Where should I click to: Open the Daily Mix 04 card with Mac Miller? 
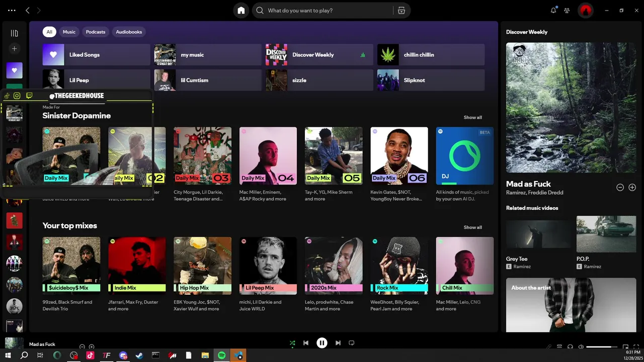click(268, 164)
